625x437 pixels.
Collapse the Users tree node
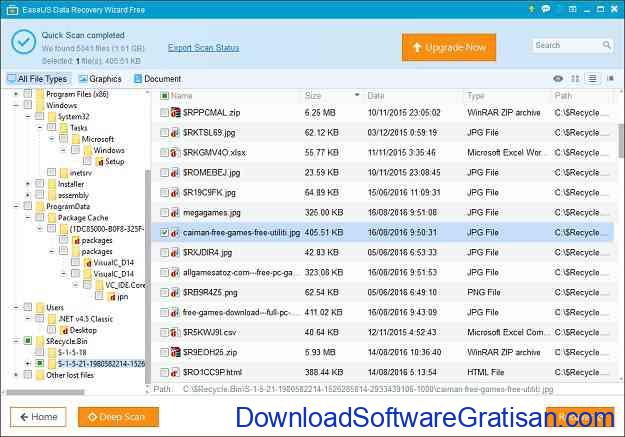click(16, 307)
